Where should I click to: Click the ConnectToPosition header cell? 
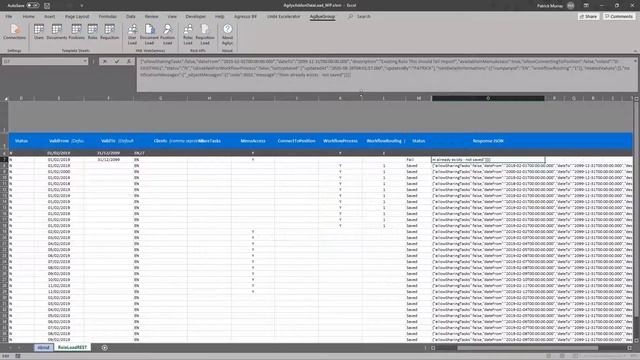click(x=296, y=141)
